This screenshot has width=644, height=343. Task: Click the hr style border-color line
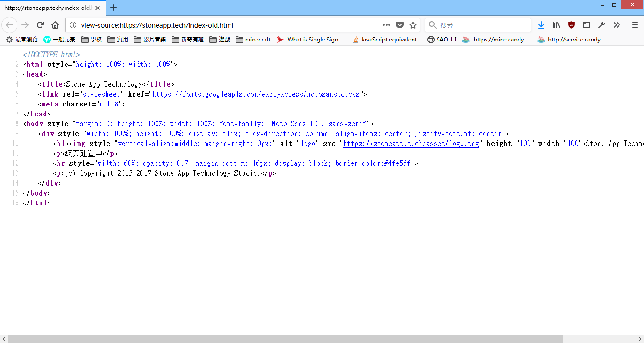point(236,163)
